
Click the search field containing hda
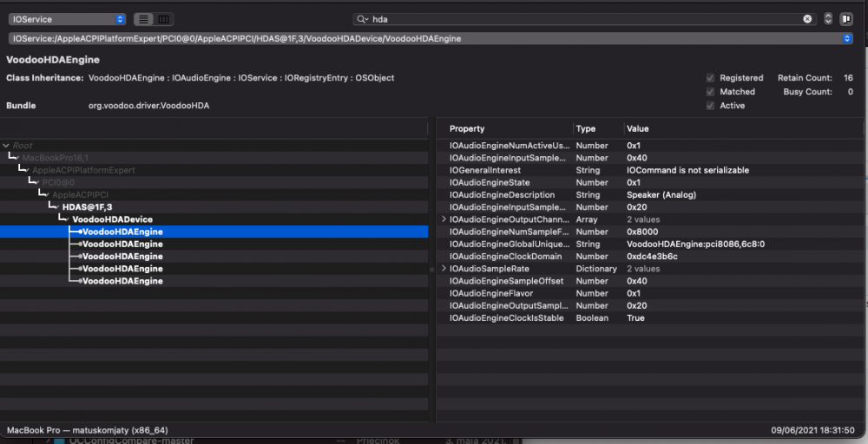point(585,19)
